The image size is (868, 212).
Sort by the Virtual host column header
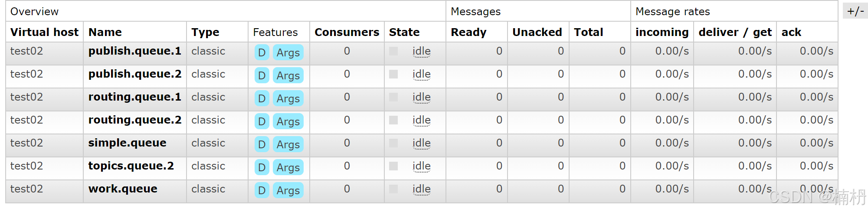click(x=44, y=32)
